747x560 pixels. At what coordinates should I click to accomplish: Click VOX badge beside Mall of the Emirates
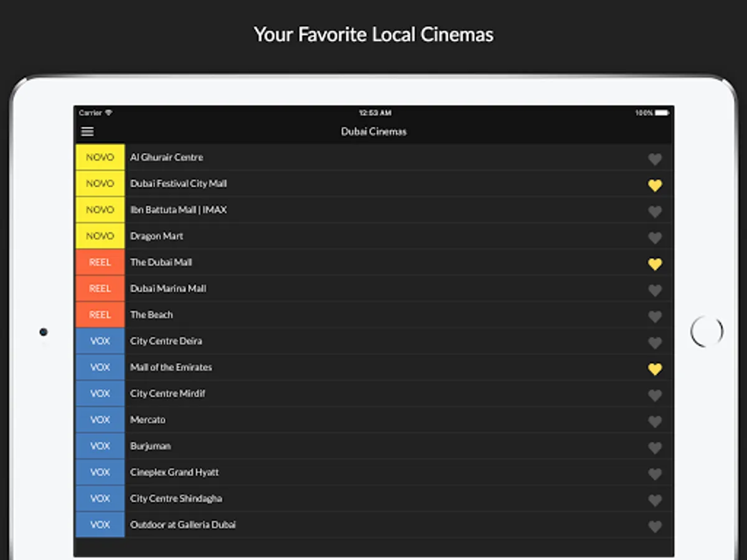click(100, 367)
